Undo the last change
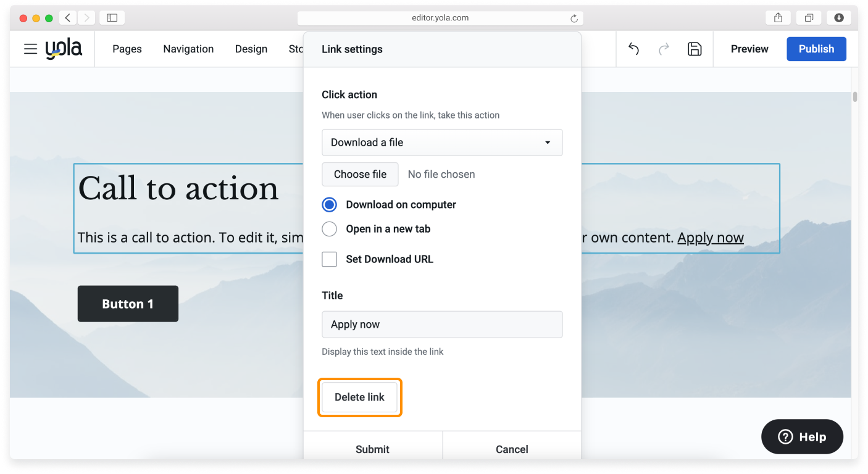868x474 pixels. point(633,49)
